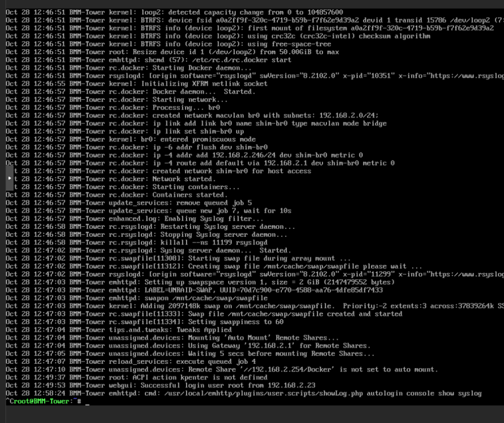The height and width of the screenshot is (423, 504).
Task: Select 'Swap file ... created and started' line
Action: (204, 314)
